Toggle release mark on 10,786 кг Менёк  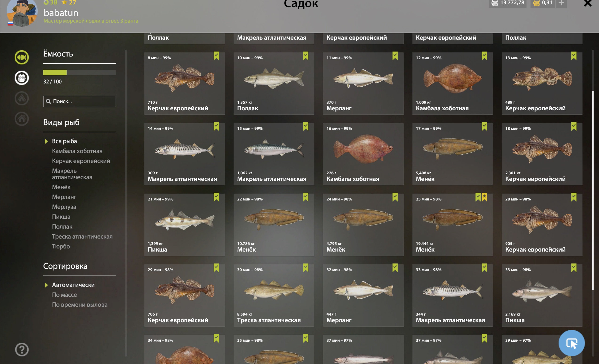[x=306, y=197]
